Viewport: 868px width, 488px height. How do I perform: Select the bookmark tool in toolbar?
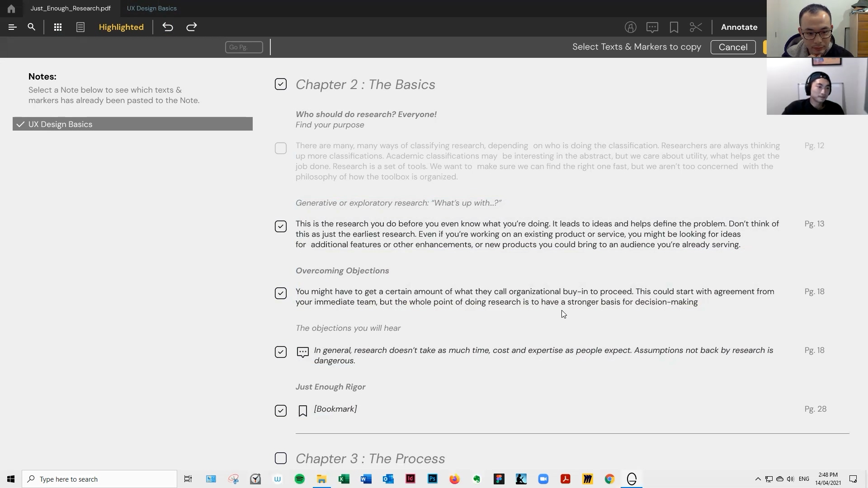click(674, 27)
